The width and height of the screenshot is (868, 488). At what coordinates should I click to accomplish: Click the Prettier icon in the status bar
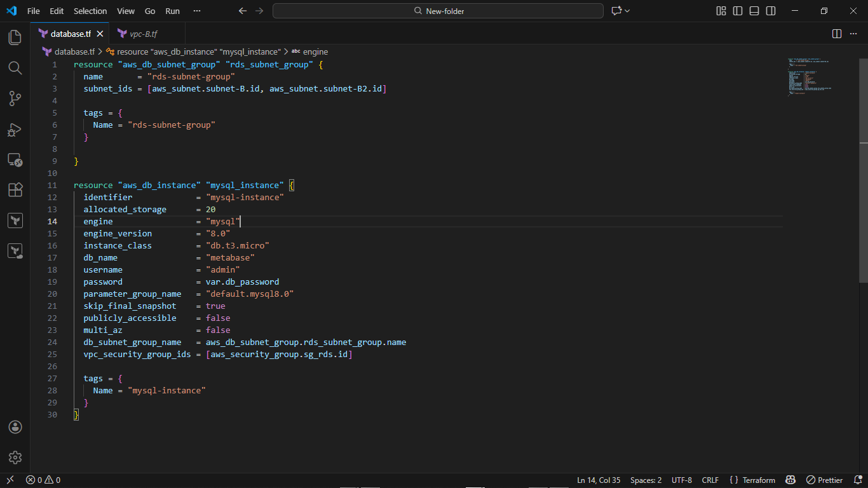coord(824,480)
